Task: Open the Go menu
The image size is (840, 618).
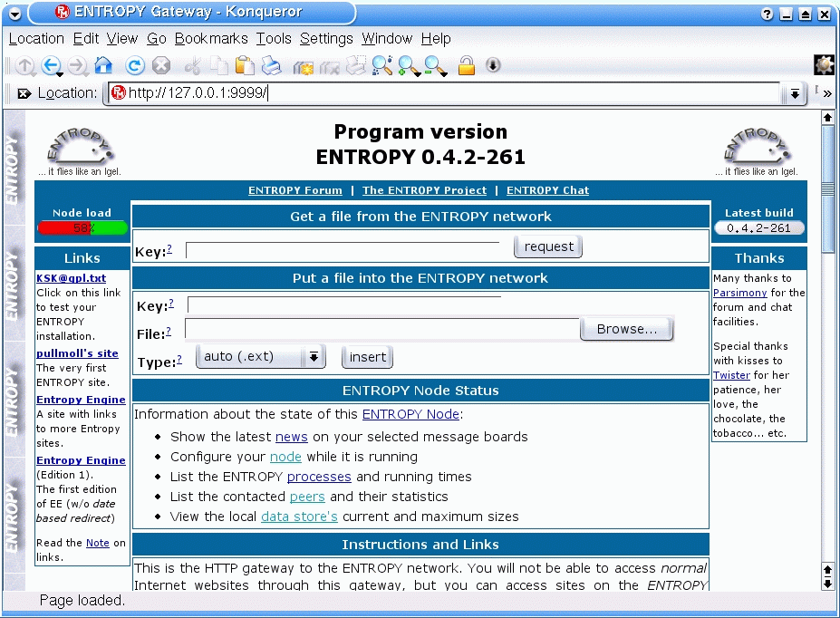Action: point(157,39)
